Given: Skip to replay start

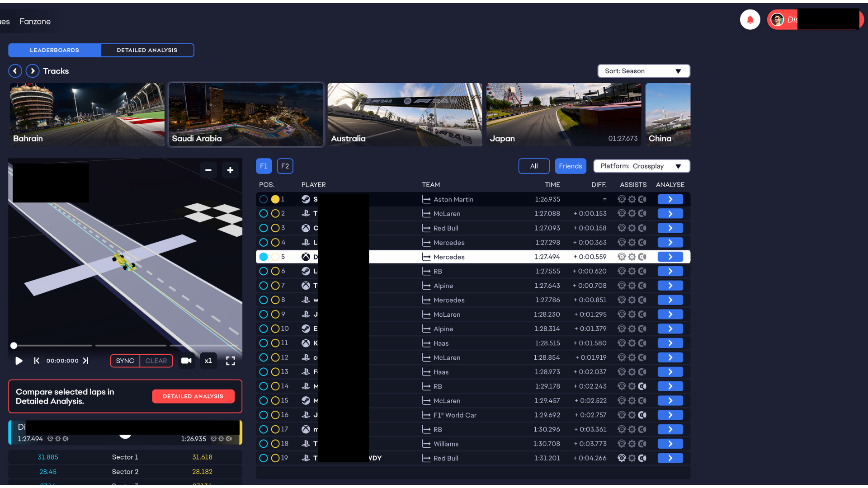Looking at the screenshot, I should tap(37, 361).
